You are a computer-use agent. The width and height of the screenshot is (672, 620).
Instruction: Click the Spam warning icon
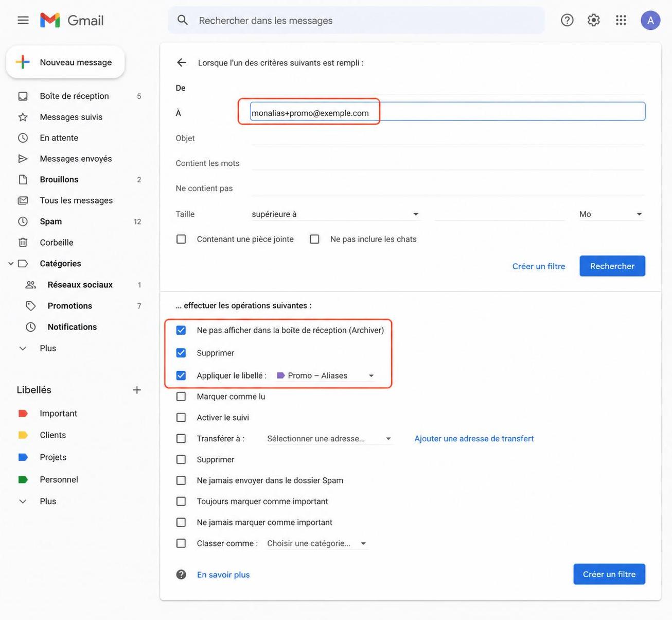click(23, 221)
